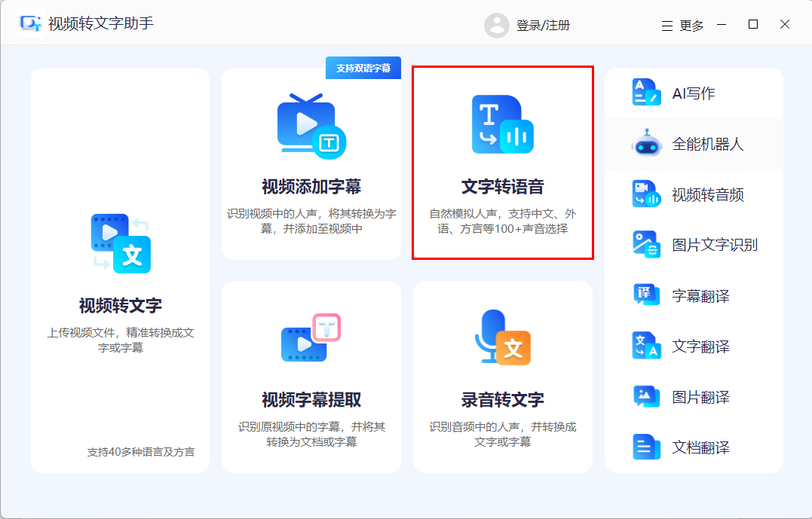The height and width of the screenshot is (519, 812).
Task: Click the 视频转文字助手 app logo icon
Action: point(30,23)
